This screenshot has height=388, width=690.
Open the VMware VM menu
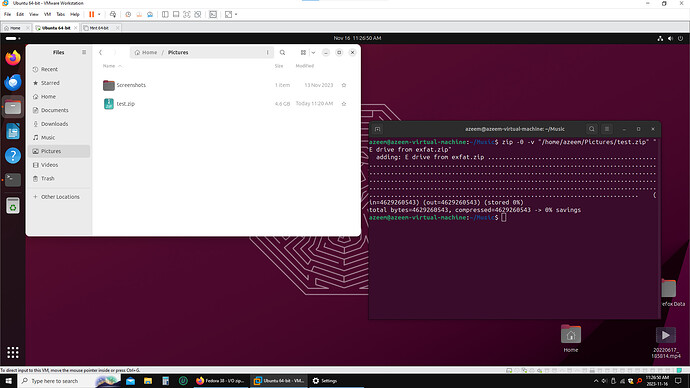[48, 14]
